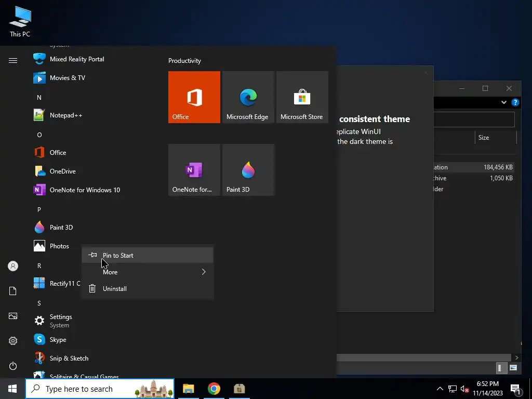
Task: Switch Explorer to large icons view
Action: pyautogui.click(x=513, y=368)
